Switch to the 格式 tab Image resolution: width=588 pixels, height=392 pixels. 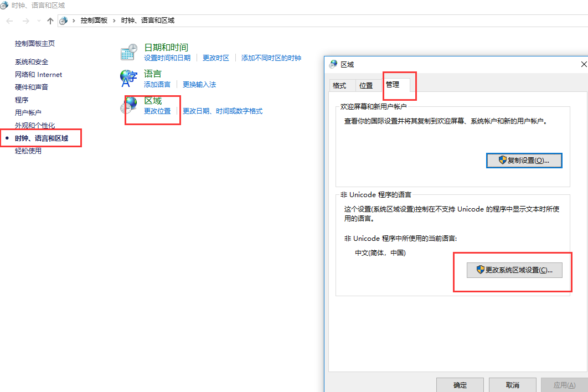(339, 85)
